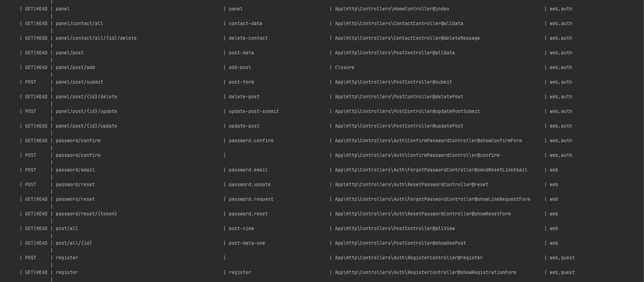Screen dimensions: 644x282
Task: Click the panel/contact/all/{id}/delete URI text
Action: [96, 38]
